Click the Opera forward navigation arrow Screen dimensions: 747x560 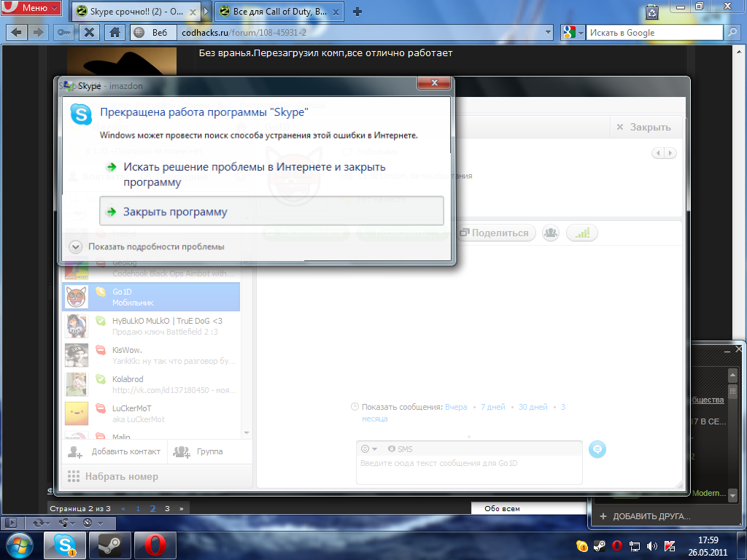pos(38,32)
